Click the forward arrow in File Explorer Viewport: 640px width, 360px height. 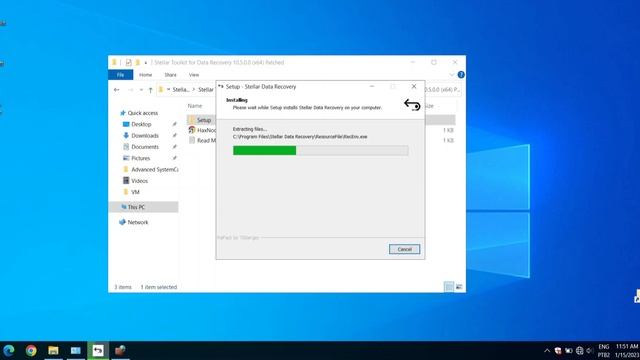[x=130, y=89]
